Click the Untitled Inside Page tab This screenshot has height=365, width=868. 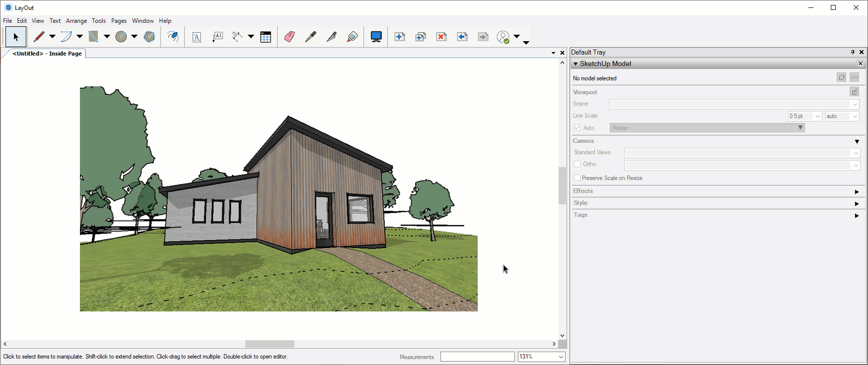[47, 54]
